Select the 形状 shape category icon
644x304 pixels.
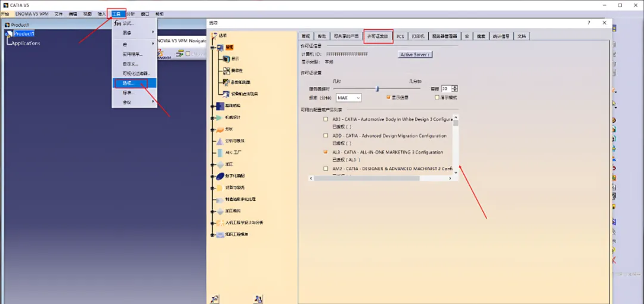pyautogui.click(x=219, y=129)
